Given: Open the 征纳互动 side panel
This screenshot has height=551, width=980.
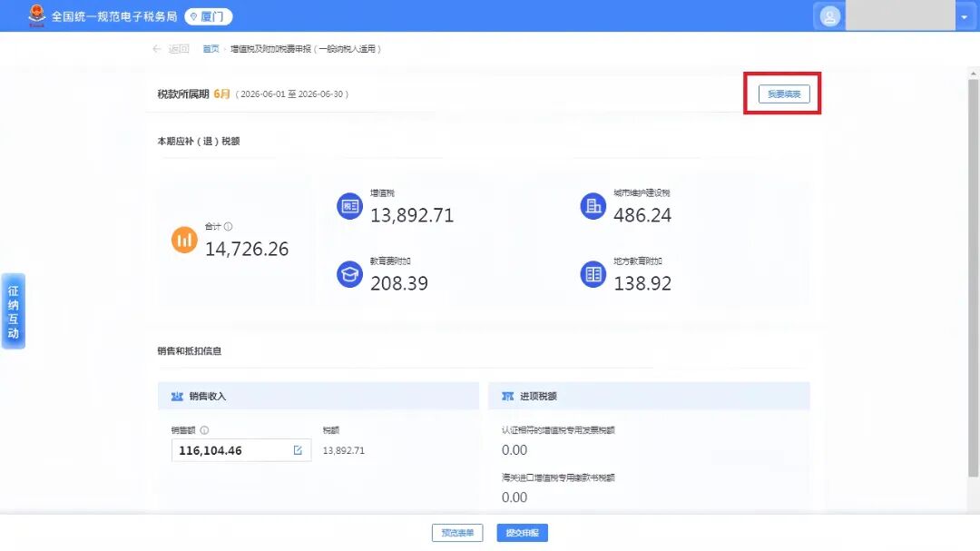Looking at the screenshot, I should coord(13,310).
